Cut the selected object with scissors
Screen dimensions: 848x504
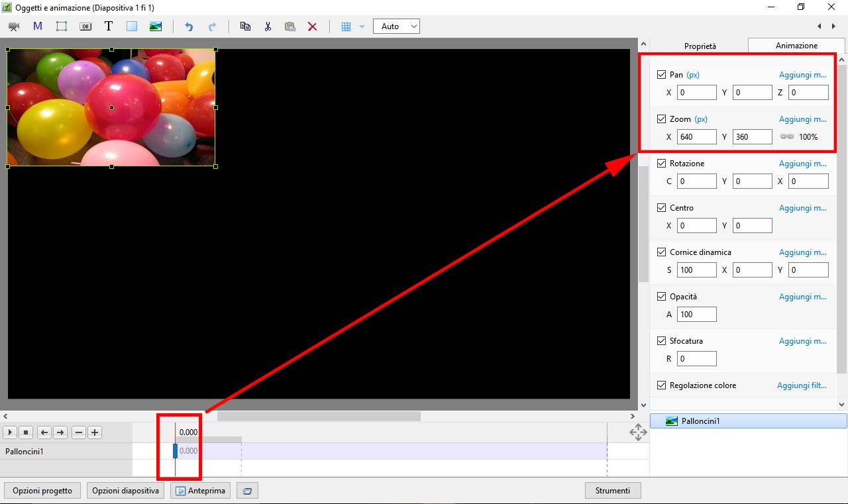(268, 26)
